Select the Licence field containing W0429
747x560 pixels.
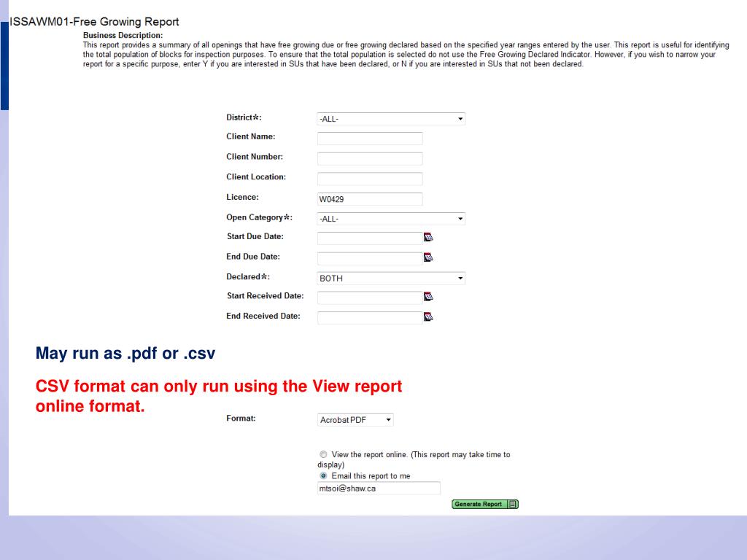tap(370, 199)
